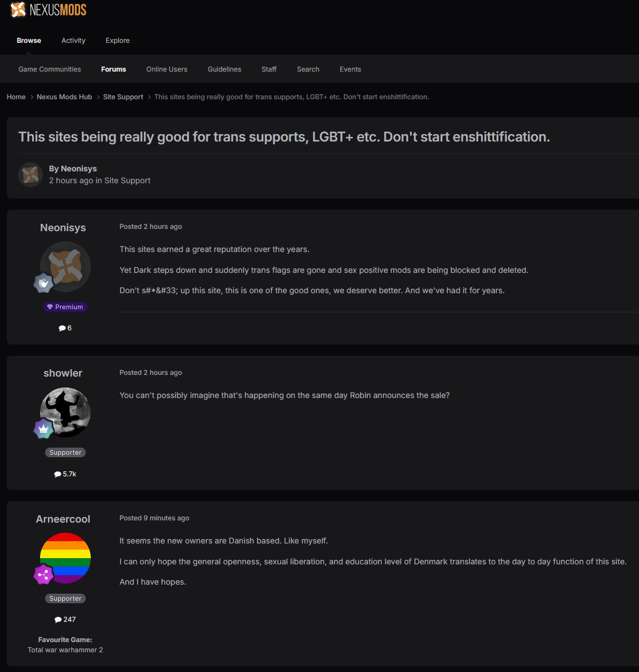Open the Guidelines menu item
This screenshot has width=639, height=672.
[x=224, y=69]
